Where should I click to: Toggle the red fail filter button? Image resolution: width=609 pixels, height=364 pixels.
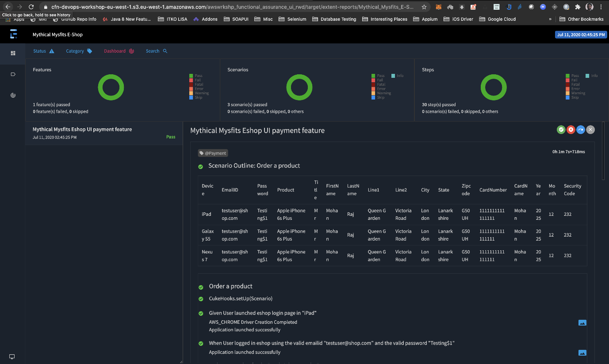point(571,130)
